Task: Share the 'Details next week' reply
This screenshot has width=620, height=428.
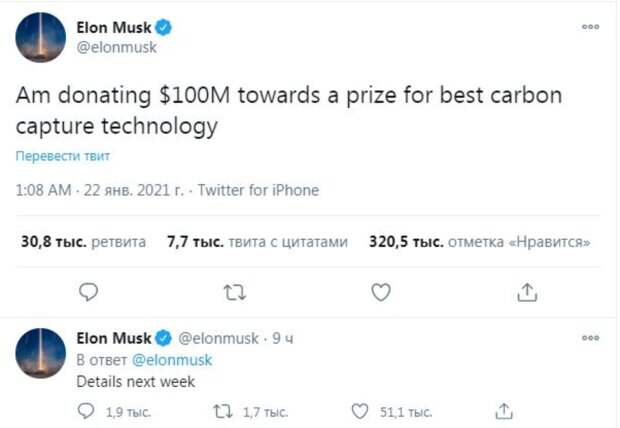Action: (x=505, y=411)
